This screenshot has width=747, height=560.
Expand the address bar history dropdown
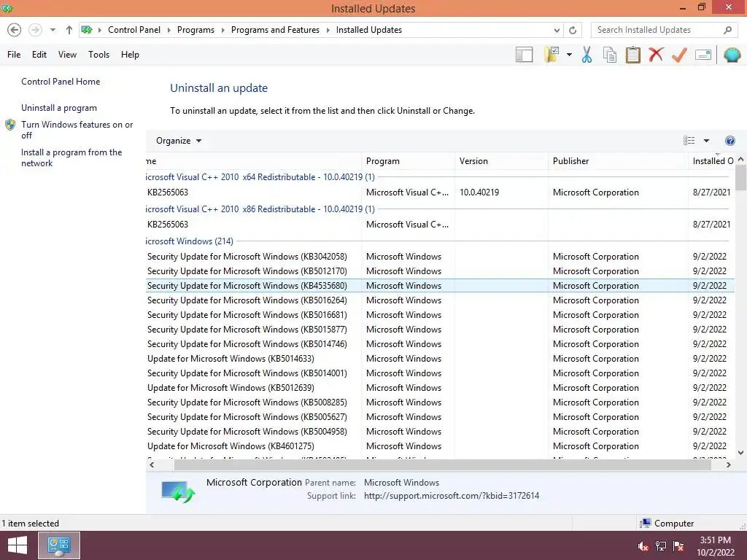pyautogui.click(x=557, y=30)
